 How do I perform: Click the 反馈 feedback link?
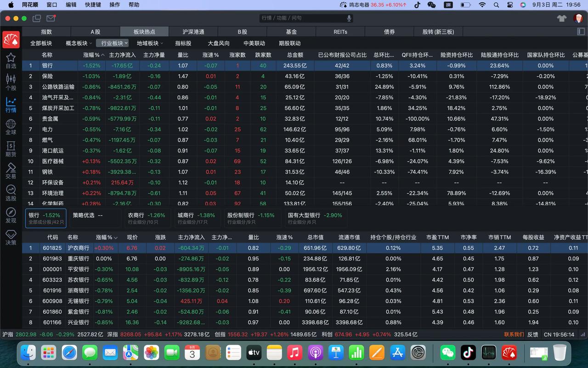[x=533, y=334]
